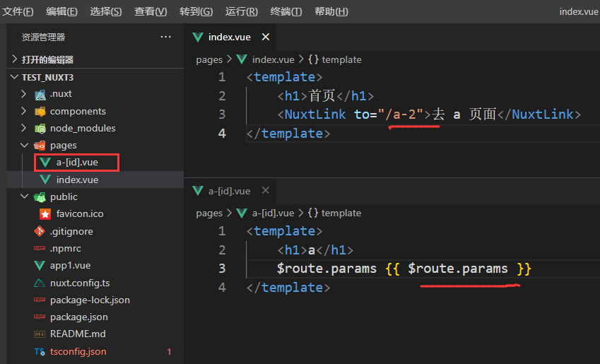Click the .npmrc npm icon
600x364 pixels.
(40, 248)
